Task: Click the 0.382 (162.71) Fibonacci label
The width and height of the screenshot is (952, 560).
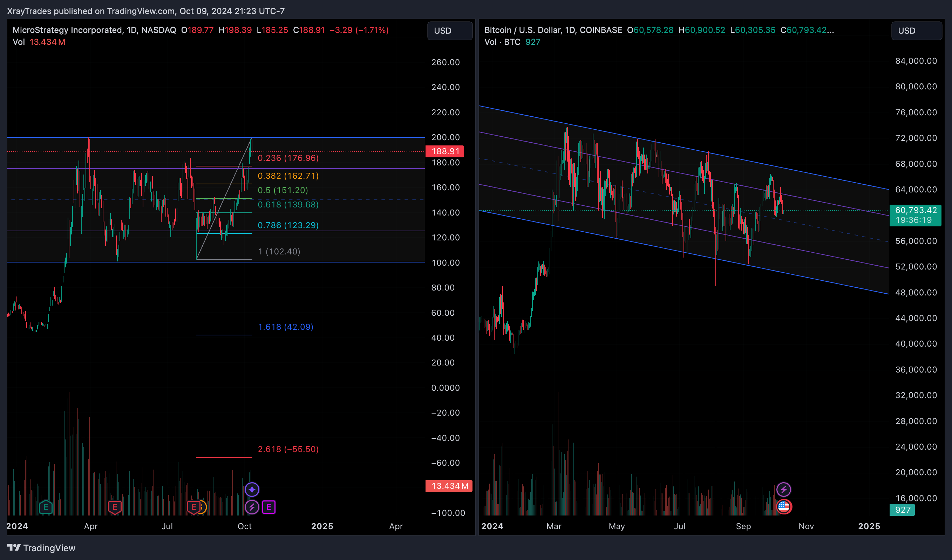Action: click(288, 176)
